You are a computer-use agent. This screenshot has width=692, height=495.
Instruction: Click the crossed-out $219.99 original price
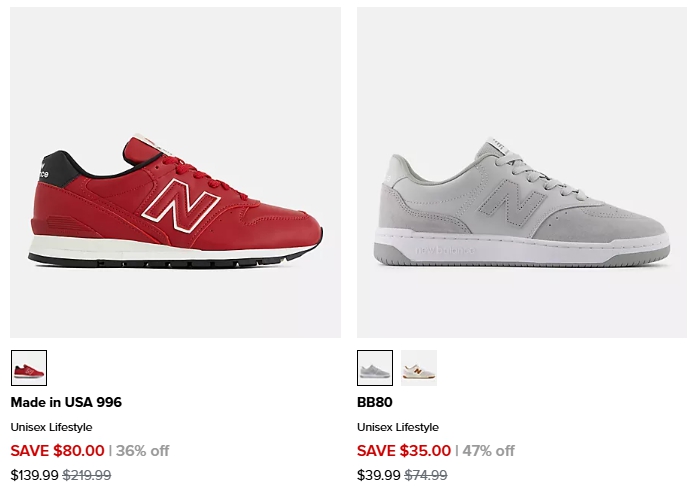(x=87, y=475)
